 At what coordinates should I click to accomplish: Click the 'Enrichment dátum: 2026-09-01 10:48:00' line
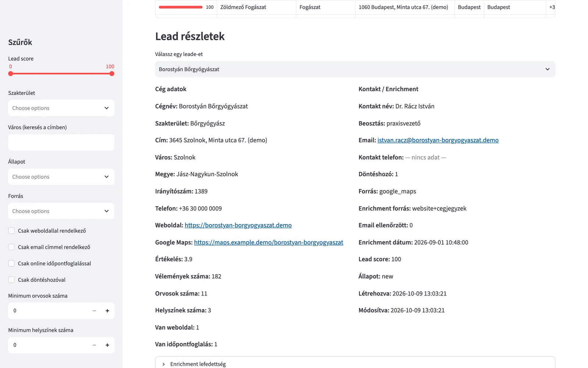point(413,243)
